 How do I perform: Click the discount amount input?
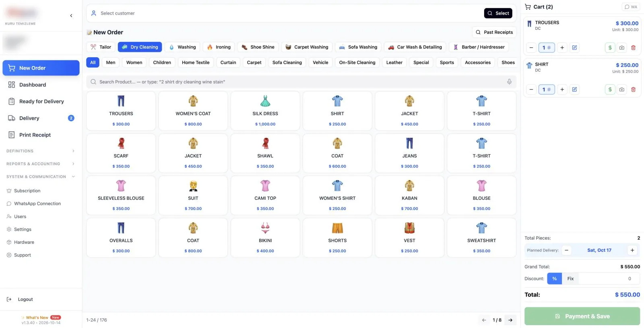609,278
